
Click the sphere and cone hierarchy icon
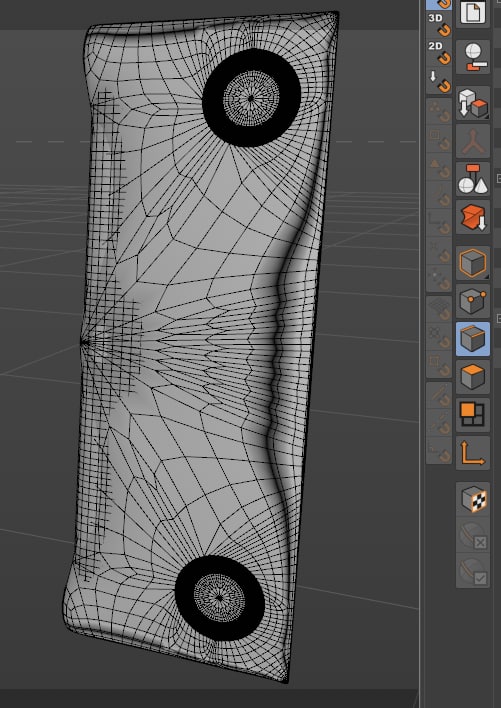tap(473, 179)
